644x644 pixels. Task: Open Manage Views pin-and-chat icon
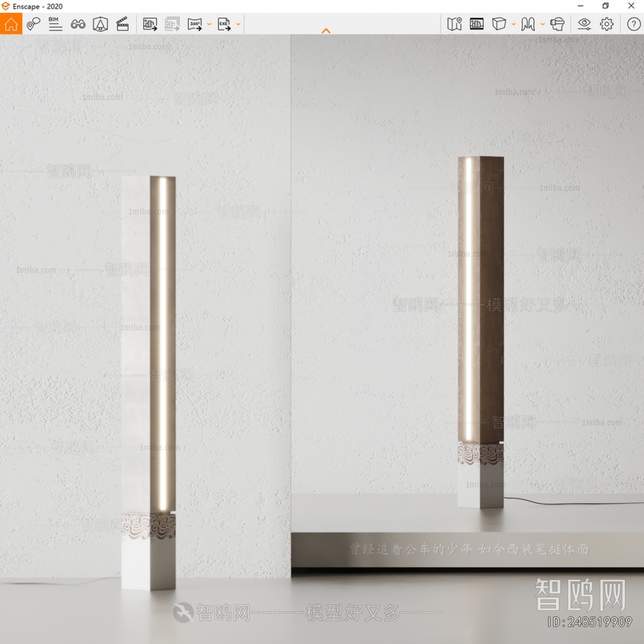(x=33, y=24)
